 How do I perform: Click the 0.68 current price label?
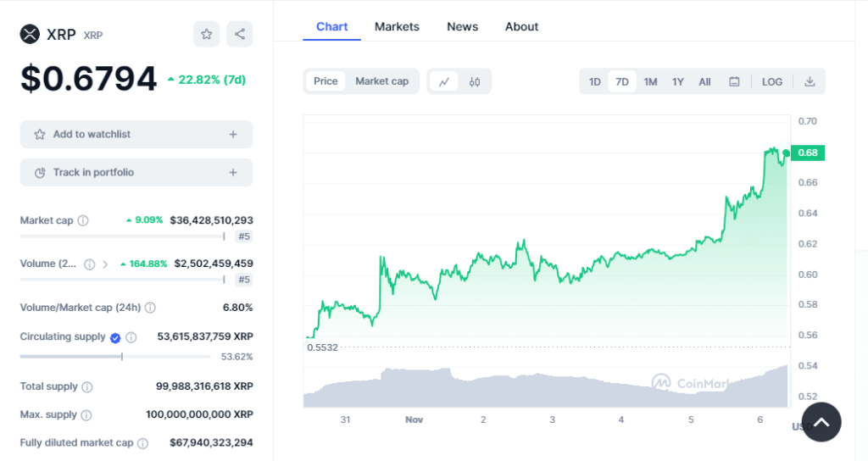(x=808, y=153)
